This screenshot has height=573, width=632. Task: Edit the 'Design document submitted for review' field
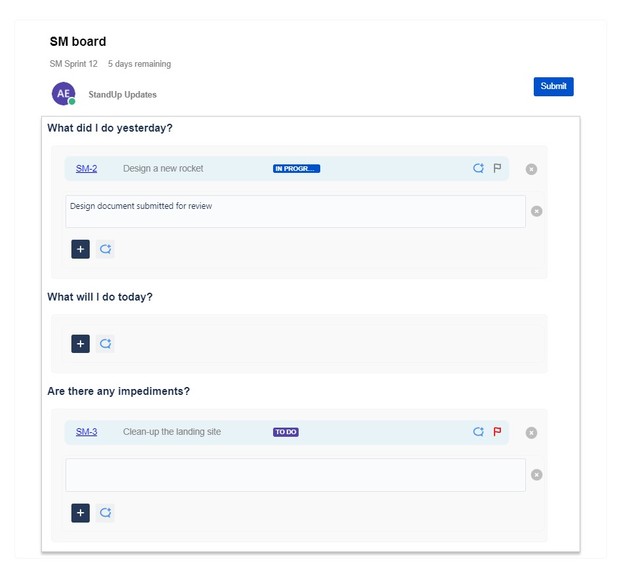pos(295,212)
